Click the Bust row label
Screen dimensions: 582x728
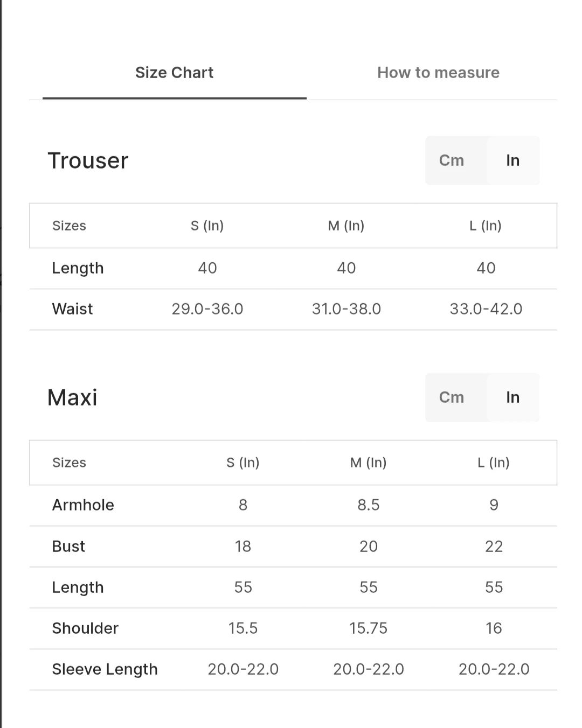pyautogui.click(x=68, y=547)
